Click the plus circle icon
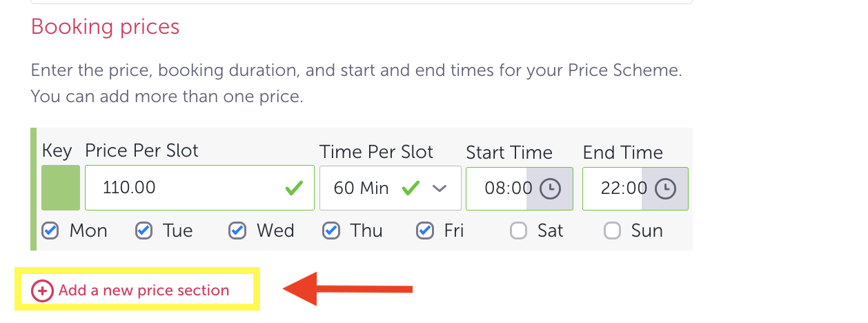Screen dimensions: 868x323 [42, 291]
